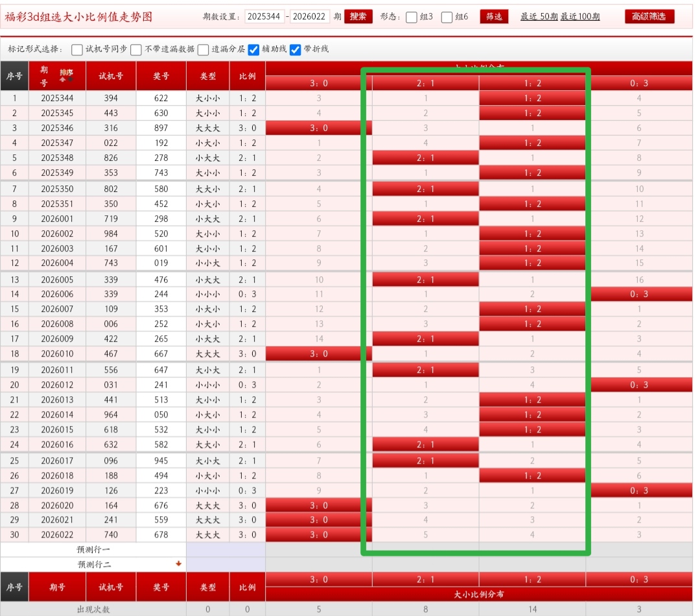Click the 试机号 394 in row 2025344
700x616 pixels.
click(x=111, y=99)
